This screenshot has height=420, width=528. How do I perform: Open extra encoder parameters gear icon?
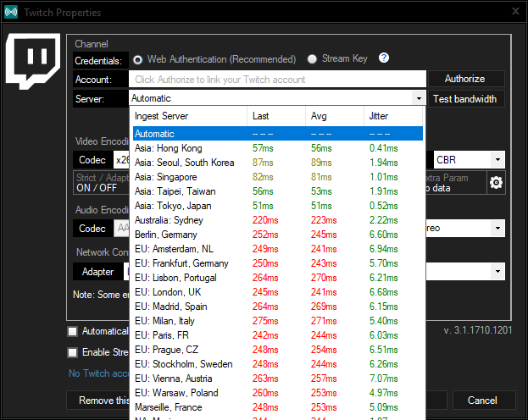(496, 182)
